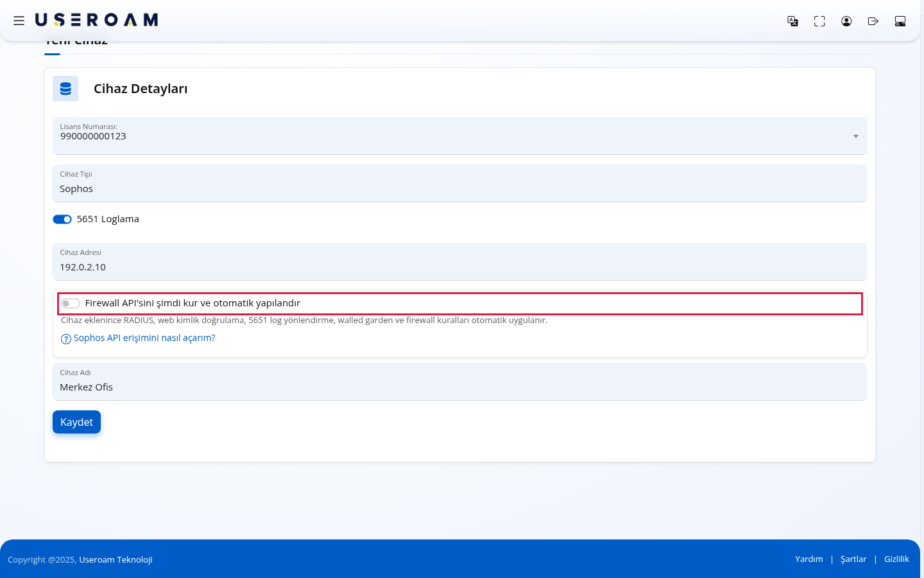
Task: Open the Gizlilik footer link
Action: click(896, 559)
